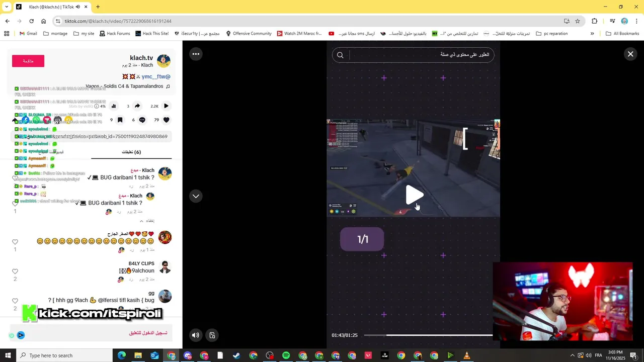
Task: Click the address bar URL
Action: click(118, 21)
